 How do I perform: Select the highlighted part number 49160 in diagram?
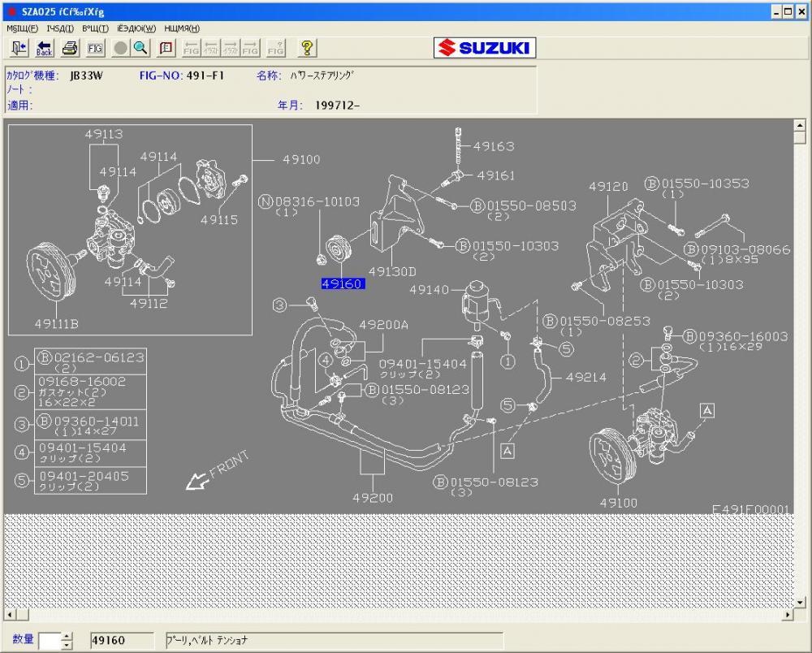343,284
